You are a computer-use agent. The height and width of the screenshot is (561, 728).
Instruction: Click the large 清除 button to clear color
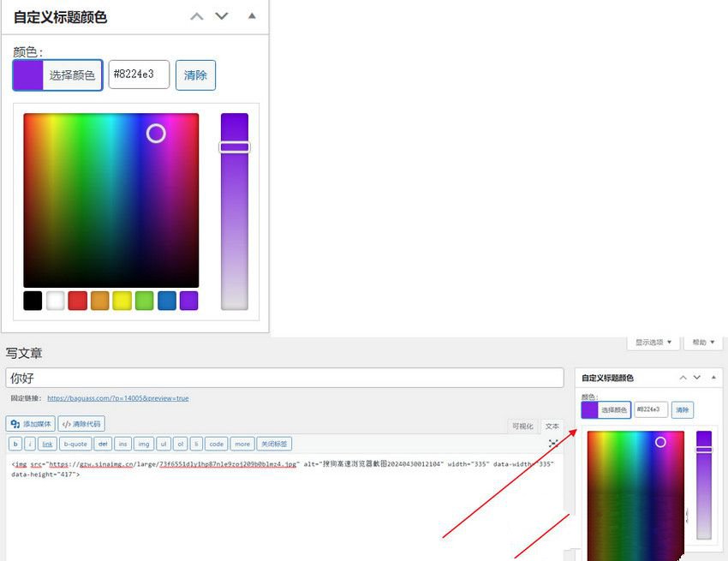[x=195, y=75]
